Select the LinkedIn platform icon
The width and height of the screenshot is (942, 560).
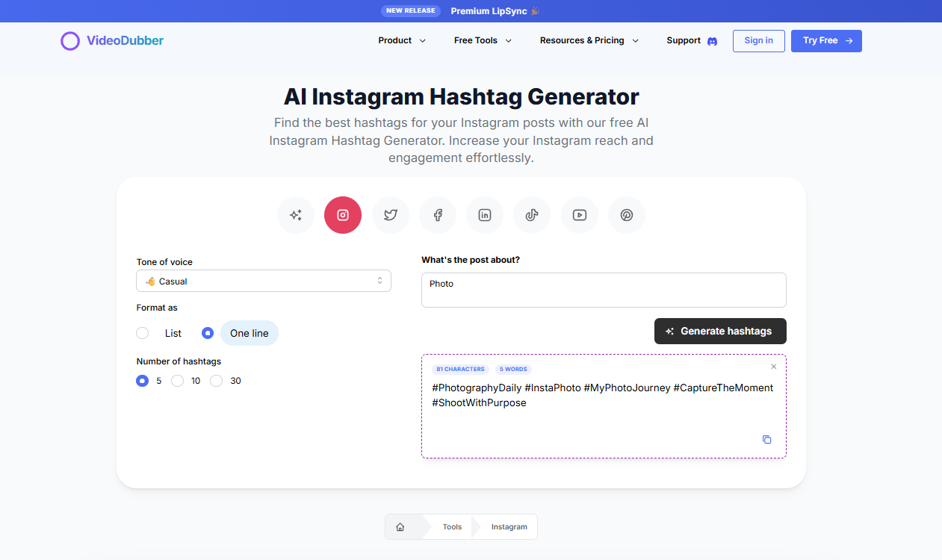pos(484,215)
